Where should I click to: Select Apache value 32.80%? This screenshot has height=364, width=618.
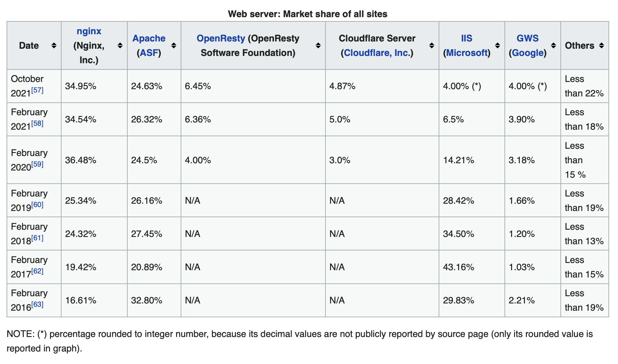(x=146, y=300)
